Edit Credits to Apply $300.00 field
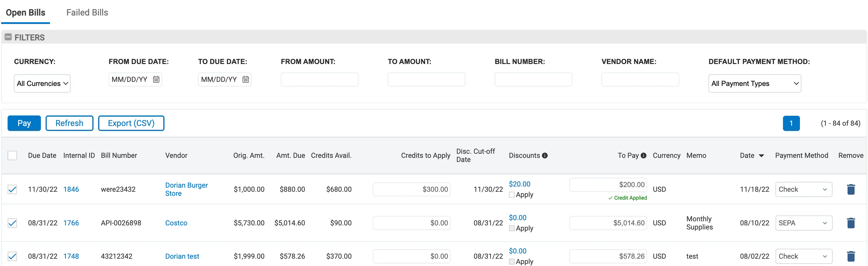868x266 pixels. tap(411, 189)
